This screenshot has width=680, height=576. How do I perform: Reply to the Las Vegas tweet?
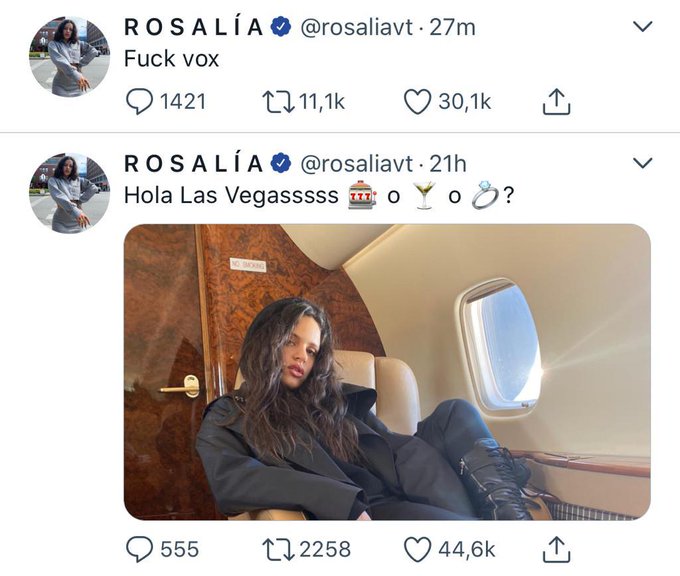139,549
